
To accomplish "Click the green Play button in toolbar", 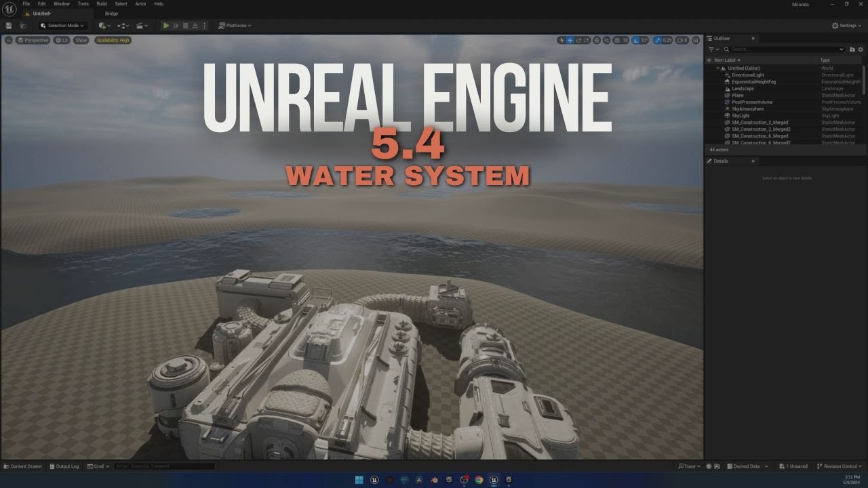I will pyautogui.click(x=166, y=26).
